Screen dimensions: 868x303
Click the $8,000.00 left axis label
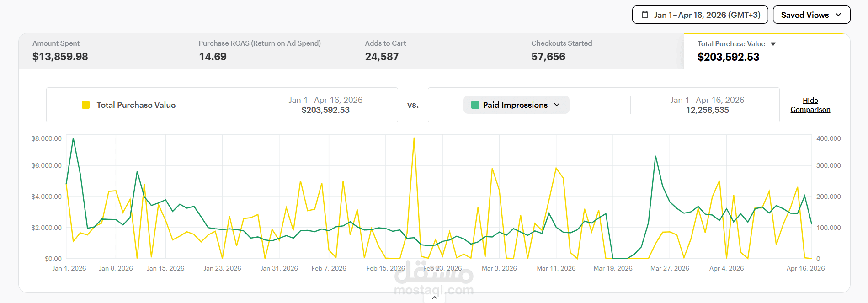(46, 138)
